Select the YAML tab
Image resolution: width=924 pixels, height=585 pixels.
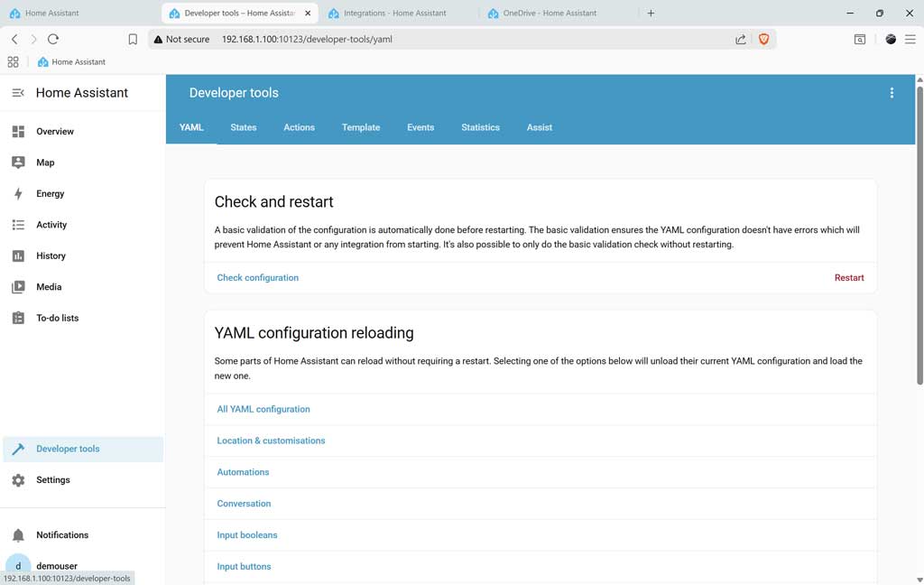tap(191, 127)
